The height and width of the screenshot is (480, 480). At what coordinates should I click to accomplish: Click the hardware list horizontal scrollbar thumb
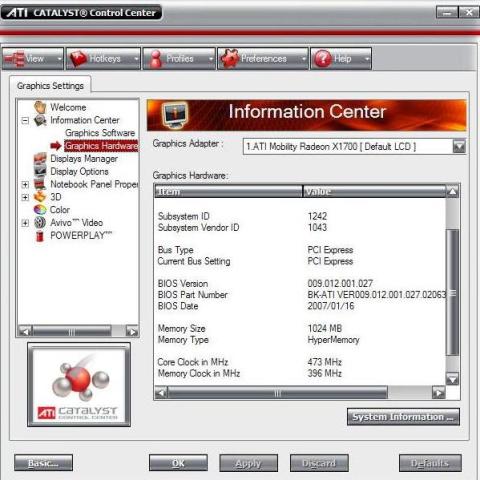(277, 393)
